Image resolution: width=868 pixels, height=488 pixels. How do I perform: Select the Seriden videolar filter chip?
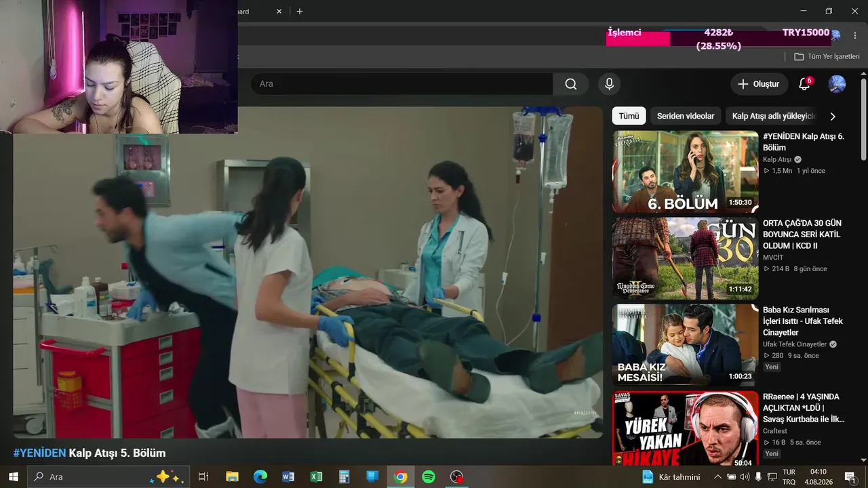point(686,116)
